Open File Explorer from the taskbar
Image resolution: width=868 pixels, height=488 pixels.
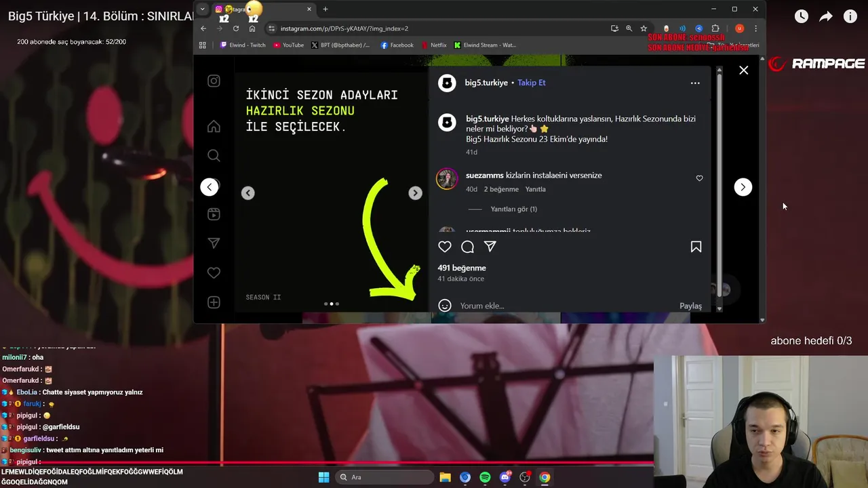click(445, 477)
